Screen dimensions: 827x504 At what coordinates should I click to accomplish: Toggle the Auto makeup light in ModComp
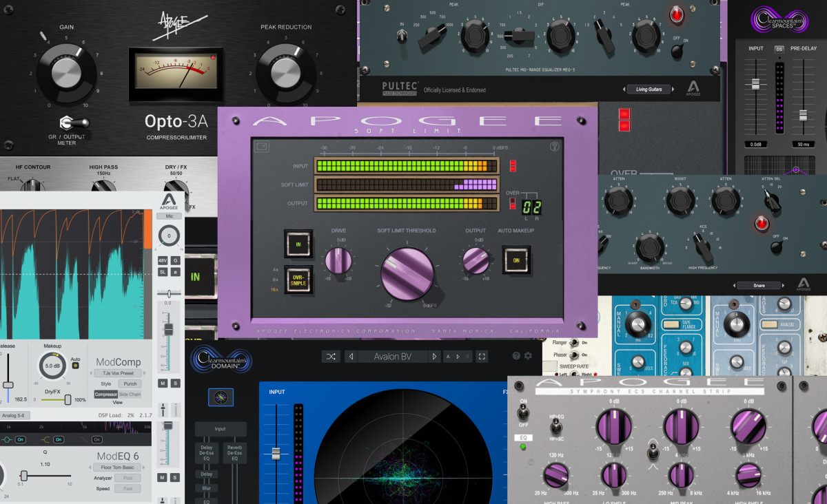(x=74, y=366)
